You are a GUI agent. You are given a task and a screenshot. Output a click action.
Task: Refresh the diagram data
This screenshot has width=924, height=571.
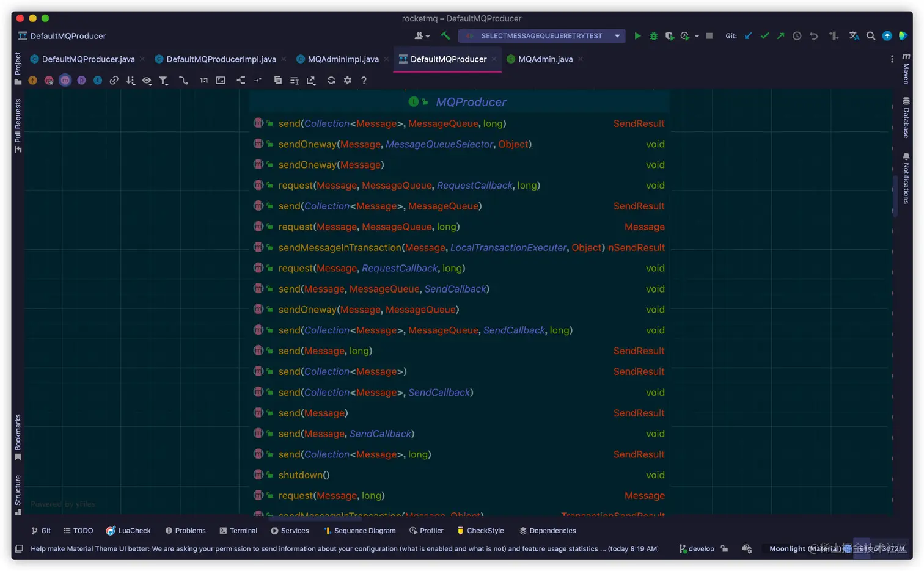tap(331, 80)
